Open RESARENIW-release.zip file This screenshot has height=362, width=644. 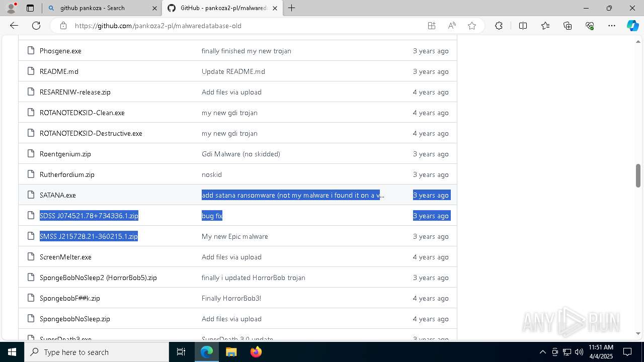(75, 92)
